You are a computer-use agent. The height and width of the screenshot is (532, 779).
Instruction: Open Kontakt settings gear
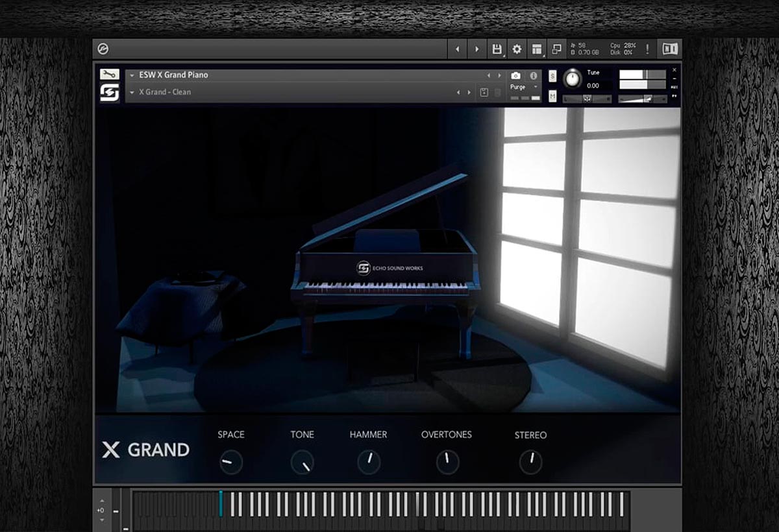pyautogui.click(x=517, y=49)
